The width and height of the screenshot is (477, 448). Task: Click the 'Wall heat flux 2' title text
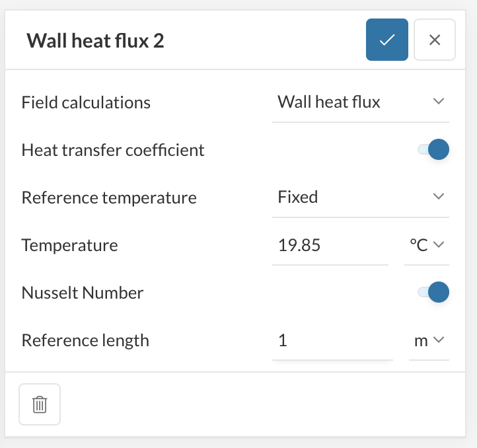click(x=95, y=41)
